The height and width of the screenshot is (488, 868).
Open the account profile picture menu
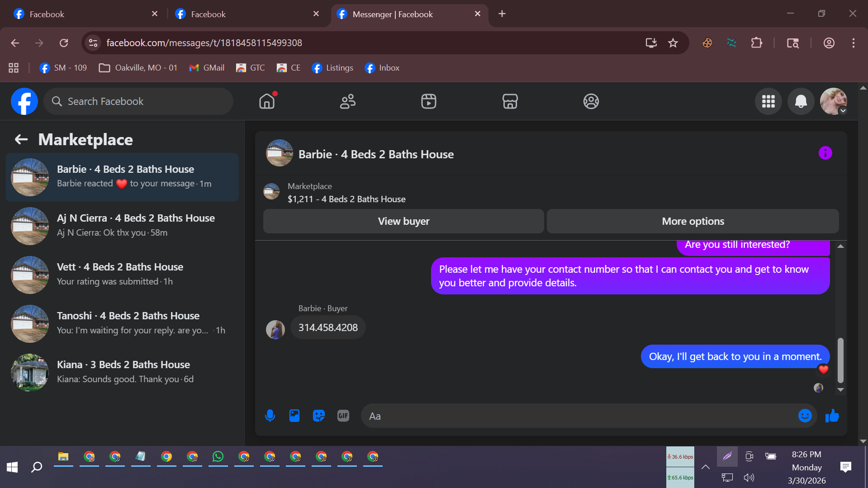point(833,101)
